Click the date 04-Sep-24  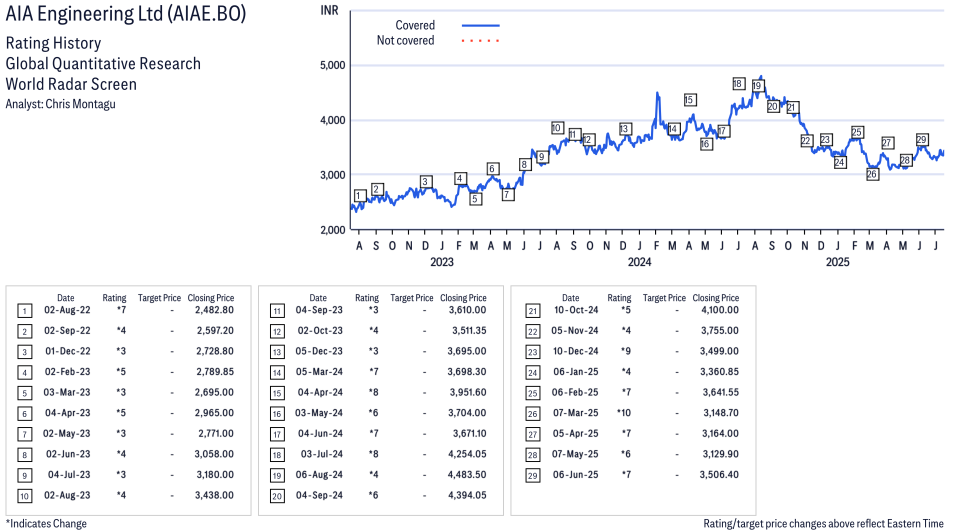tap(319, 495)
